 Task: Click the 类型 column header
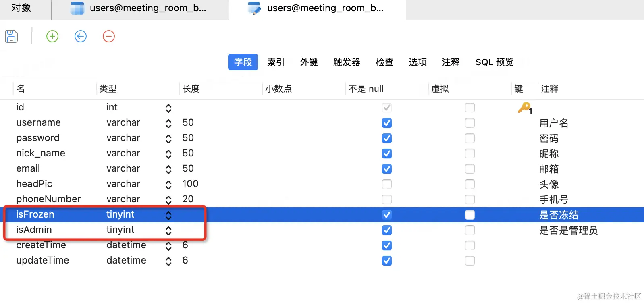coord(108,89)
